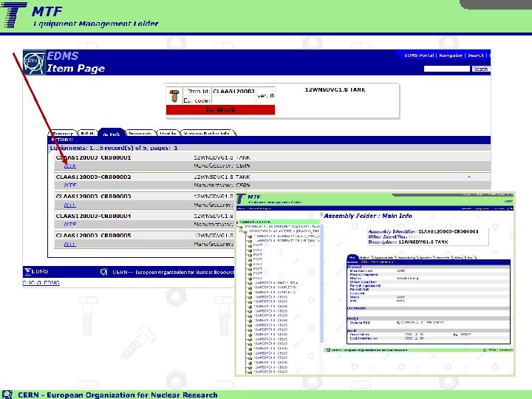Open the Documents tab on Item Page

tap(140, 133)
